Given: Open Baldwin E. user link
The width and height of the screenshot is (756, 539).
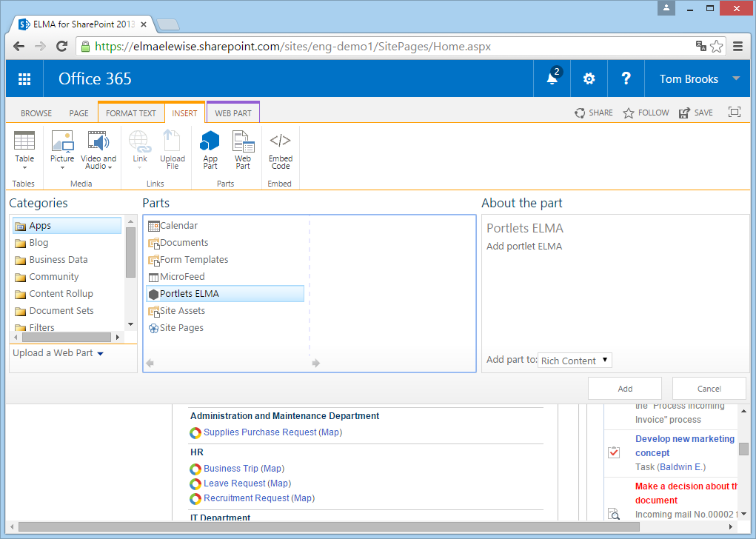Looking at the screenshot, I should 681,467.
